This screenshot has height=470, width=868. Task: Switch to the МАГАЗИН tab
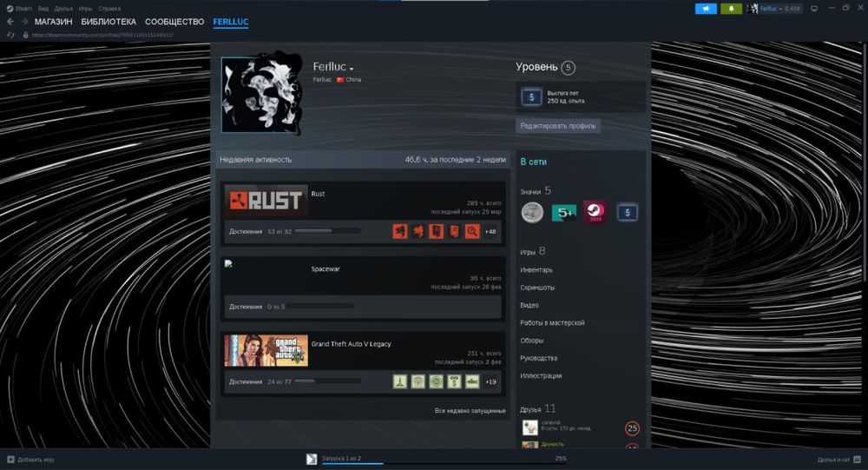53,22
